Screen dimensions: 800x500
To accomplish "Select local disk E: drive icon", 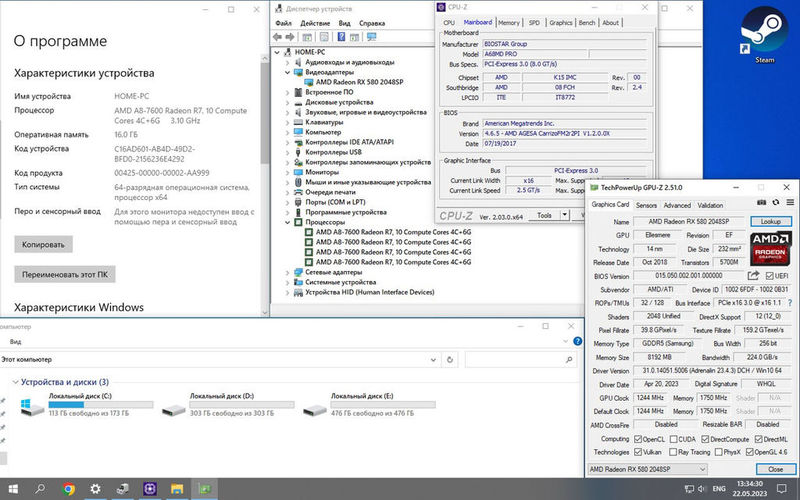I will click(314, 409).
